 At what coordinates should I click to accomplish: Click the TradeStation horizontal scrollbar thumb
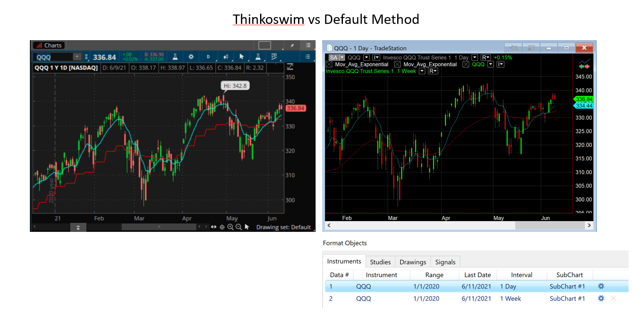[x=550, y=225]
